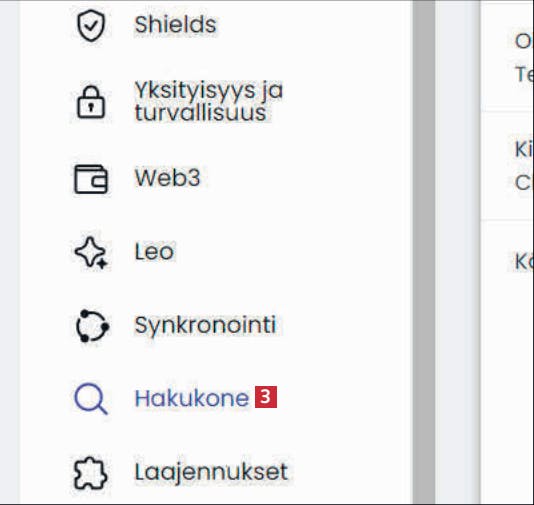Click the Laajennukset puzzle piece icon

(91, 473)
